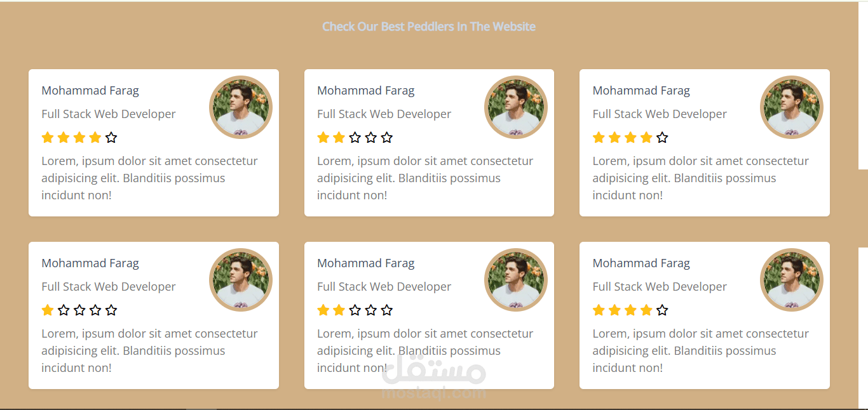Click last empty star in the one-star card

coord(111,310)
